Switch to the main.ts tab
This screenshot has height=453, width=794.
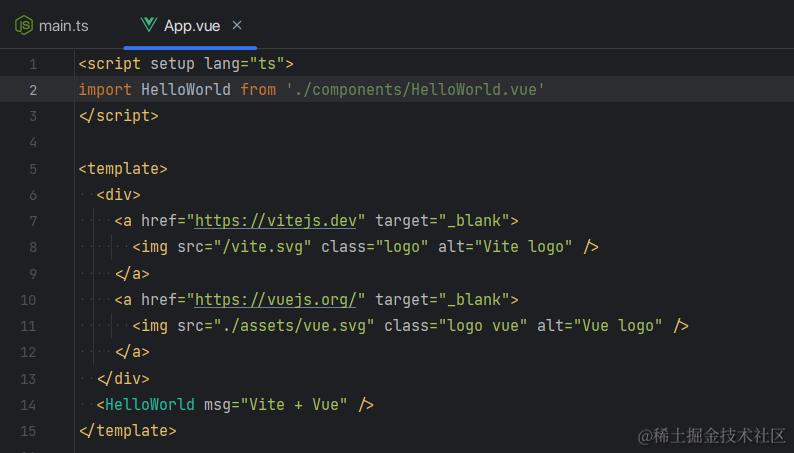click(x=52, y=25)
